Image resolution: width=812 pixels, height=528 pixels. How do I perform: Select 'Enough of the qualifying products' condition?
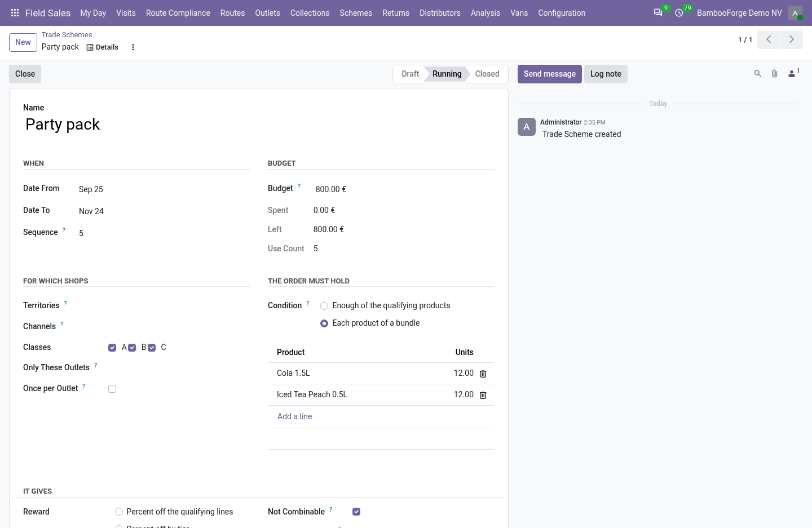pos(324,306)
